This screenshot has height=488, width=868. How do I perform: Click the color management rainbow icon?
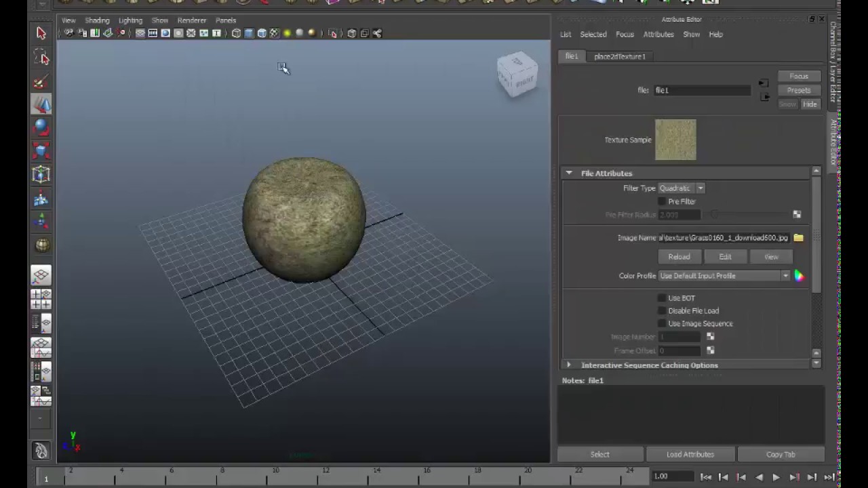tap(799, 276)
